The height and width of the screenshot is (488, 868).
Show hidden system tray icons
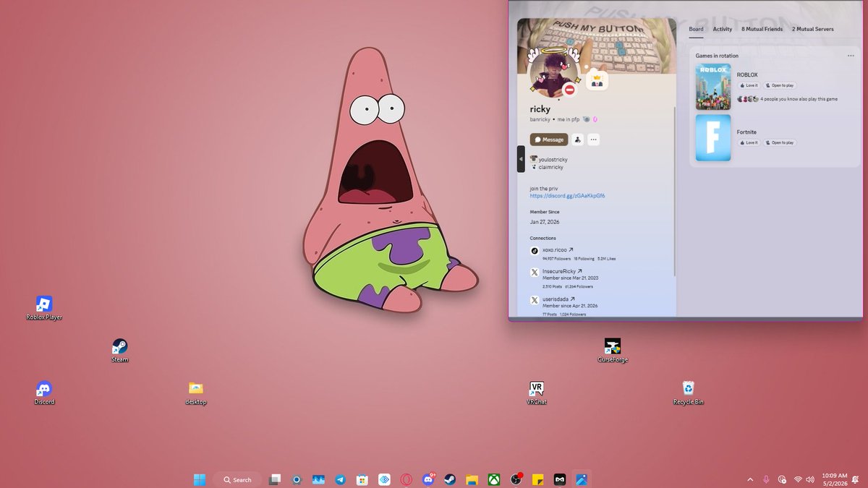coord(749,479)
